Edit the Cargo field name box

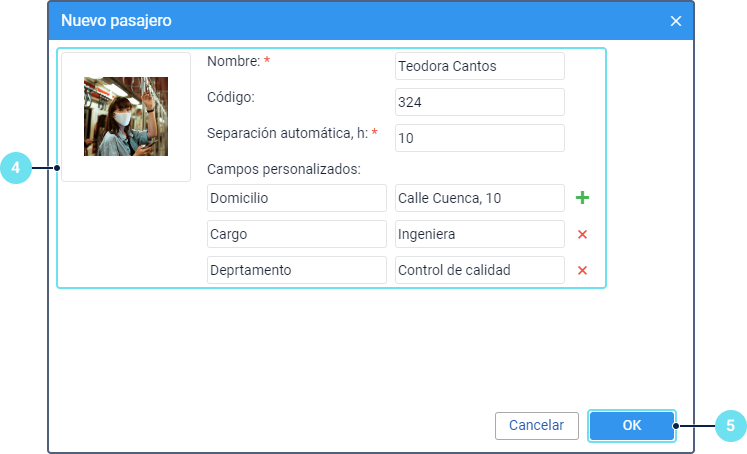coord(296,234)
